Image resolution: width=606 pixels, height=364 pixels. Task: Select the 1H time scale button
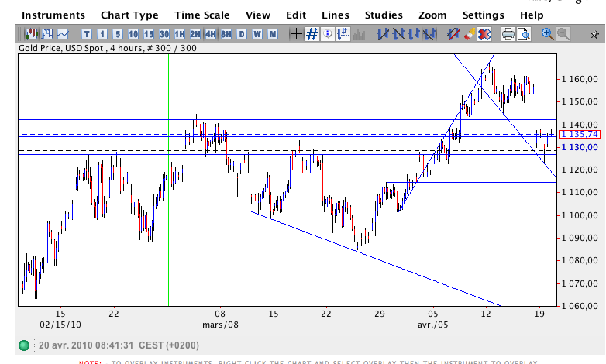179,34
